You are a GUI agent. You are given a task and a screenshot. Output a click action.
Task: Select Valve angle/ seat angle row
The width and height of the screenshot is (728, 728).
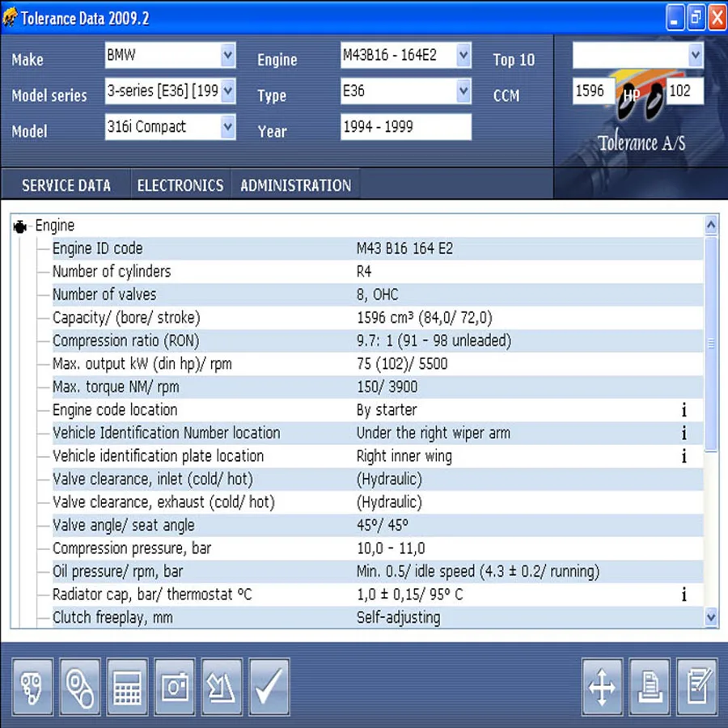coord(378,525)
